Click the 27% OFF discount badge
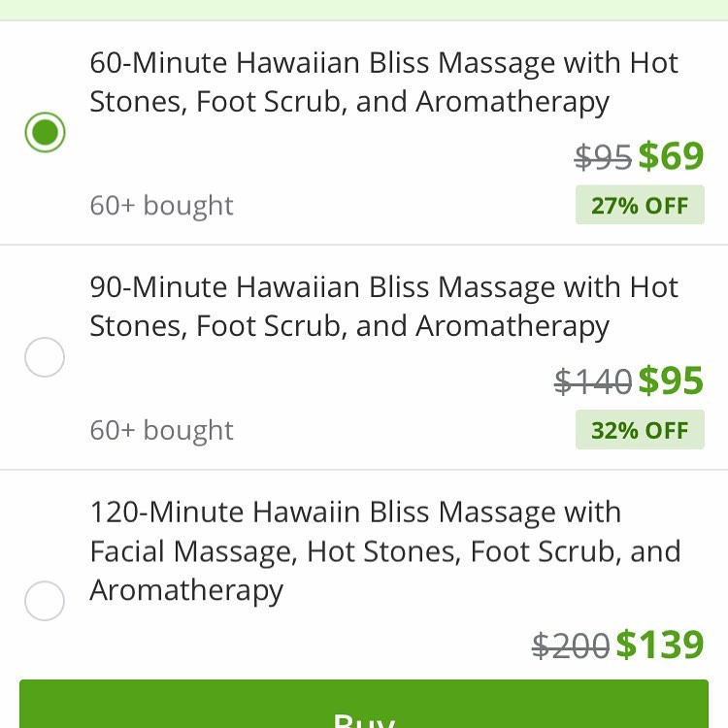This screenshot has height=728, width=728. coord(640,206)
